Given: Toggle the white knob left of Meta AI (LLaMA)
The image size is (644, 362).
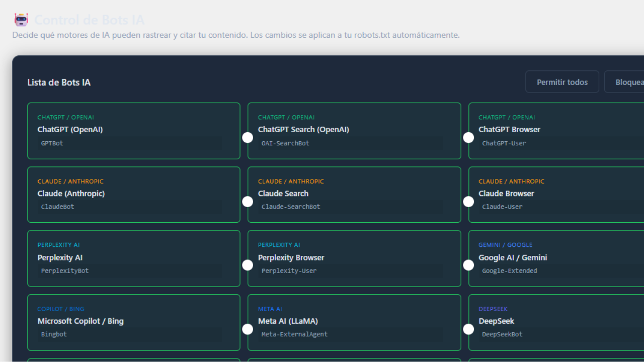Looking at the screenshot, I should [248, 329].
